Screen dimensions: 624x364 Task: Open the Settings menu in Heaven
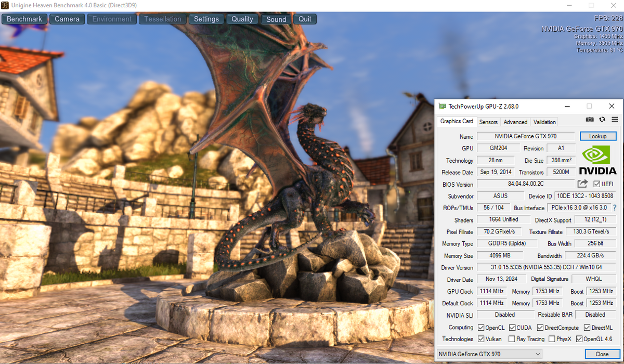[x=206, y=19]
